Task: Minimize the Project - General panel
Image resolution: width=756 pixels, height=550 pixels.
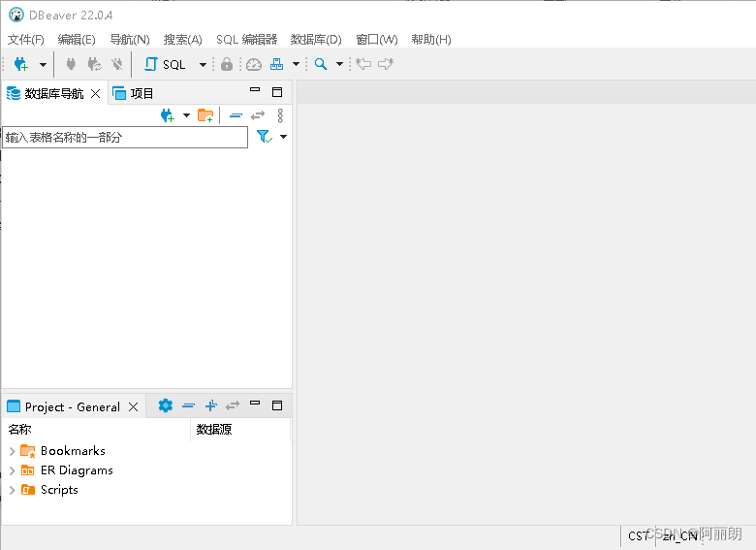Action: coord(255,403)
